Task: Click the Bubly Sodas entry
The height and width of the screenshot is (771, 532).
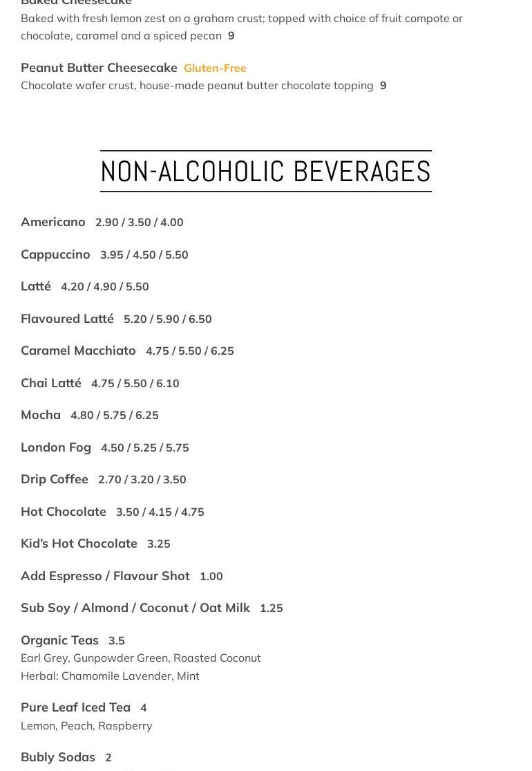Action: (58, 757)
